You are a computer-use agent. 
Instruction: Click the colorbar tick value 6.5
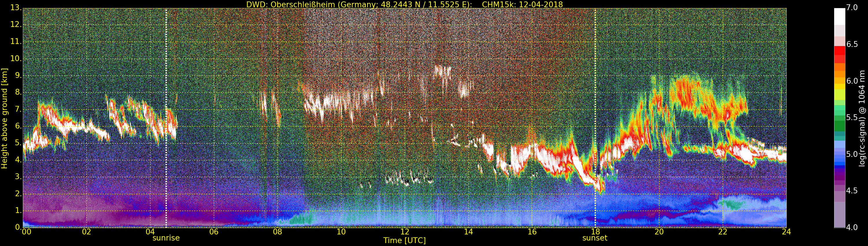852,44
